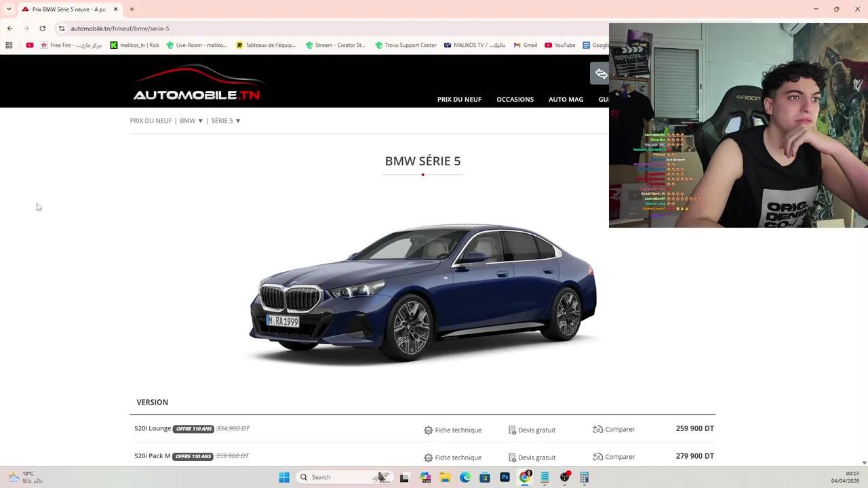Reload the current page

tap(42, 28)
